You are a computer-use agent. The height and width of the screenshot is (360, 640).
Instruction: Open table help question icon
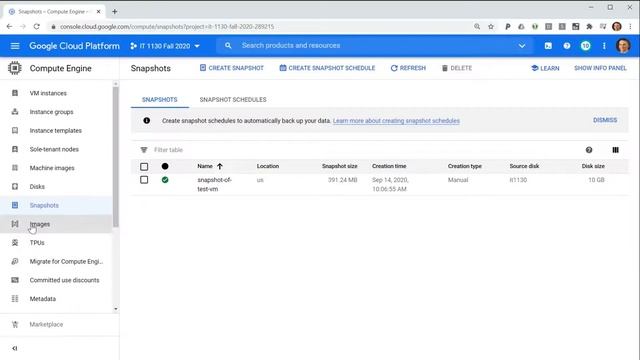click(589, 150)
